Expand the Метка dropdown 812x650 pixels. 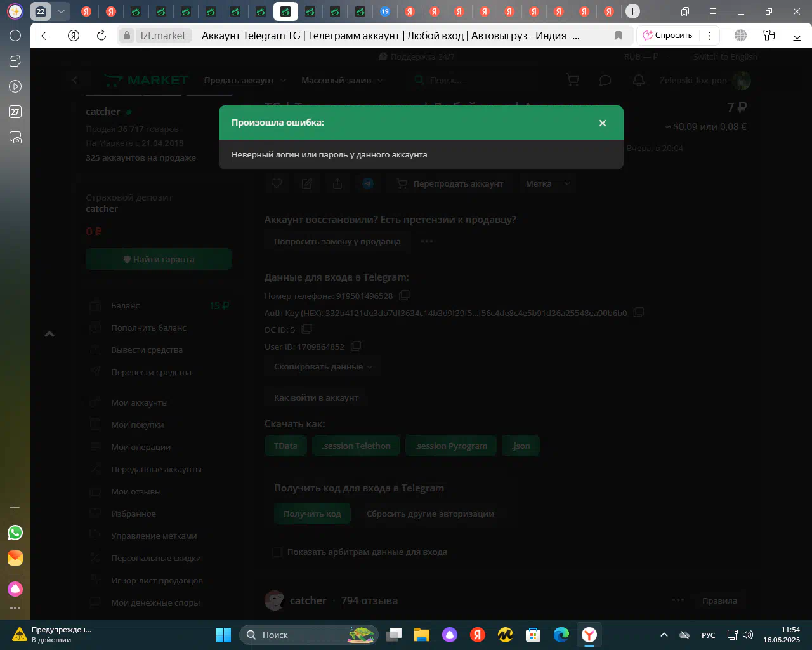click(548, 183)
